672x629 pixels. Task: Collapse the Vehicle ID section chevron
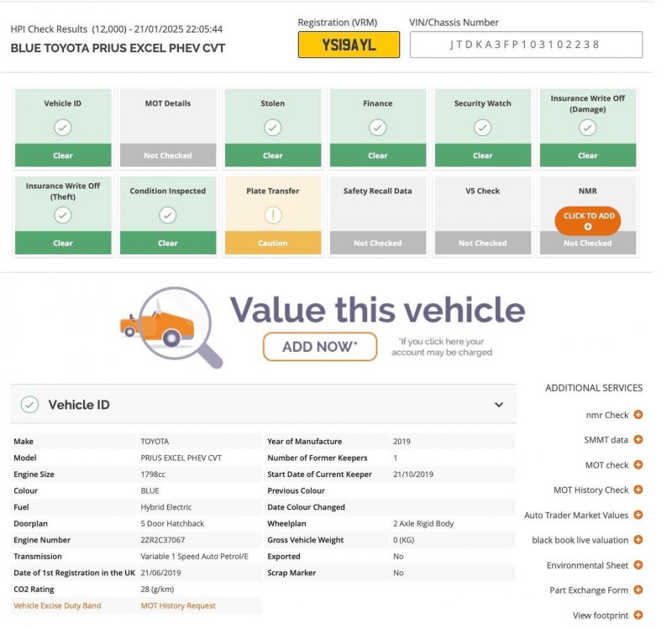(x=499, y=405)
